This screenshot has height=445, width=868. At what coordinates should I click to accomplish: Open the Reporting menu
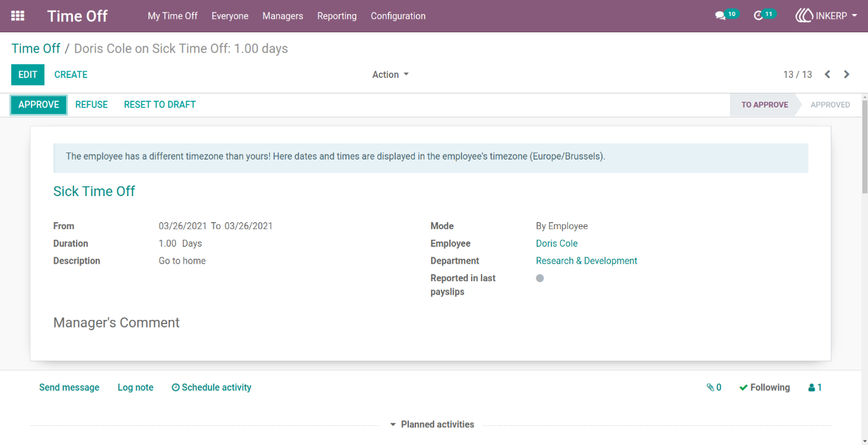(337, 15)
